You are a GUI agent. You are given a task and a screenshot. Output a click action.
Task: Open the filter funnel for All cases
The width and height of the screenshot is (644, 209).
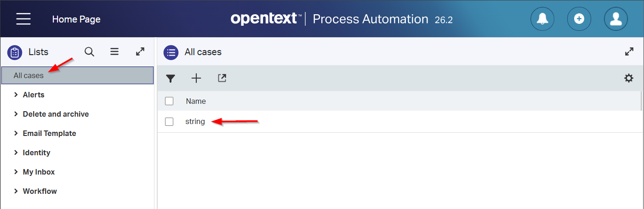tap(171, 79)
